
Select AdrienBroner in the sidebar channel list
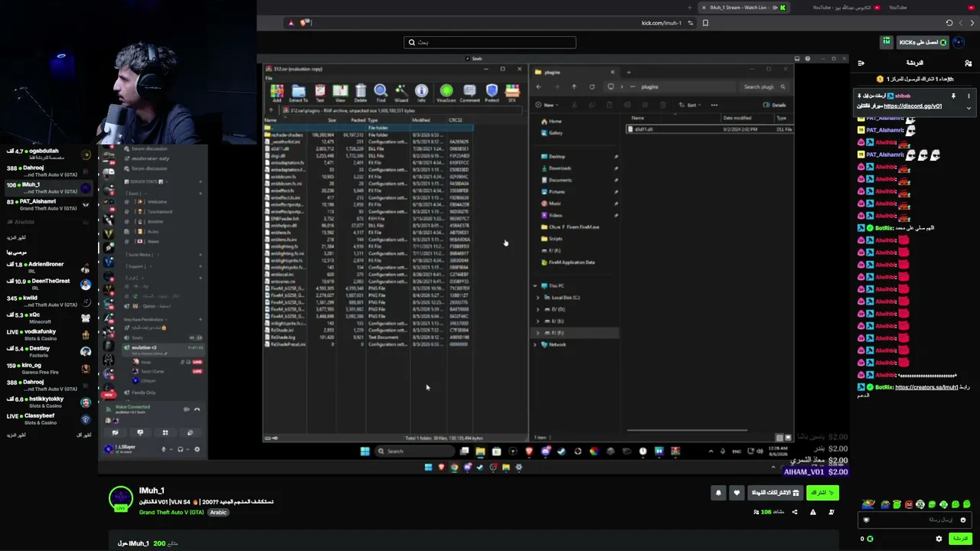tap(47, 267)
